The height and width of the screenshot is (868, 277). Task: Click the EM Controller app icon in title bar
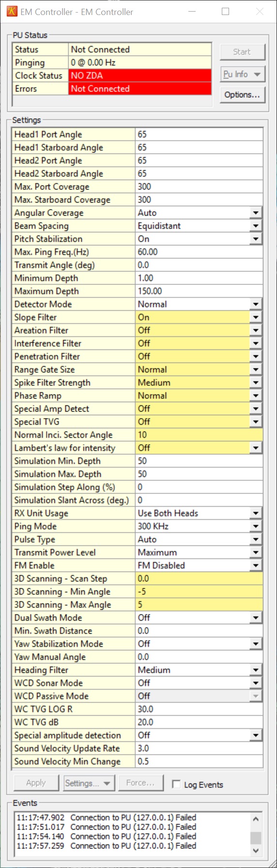coord(12,11)
